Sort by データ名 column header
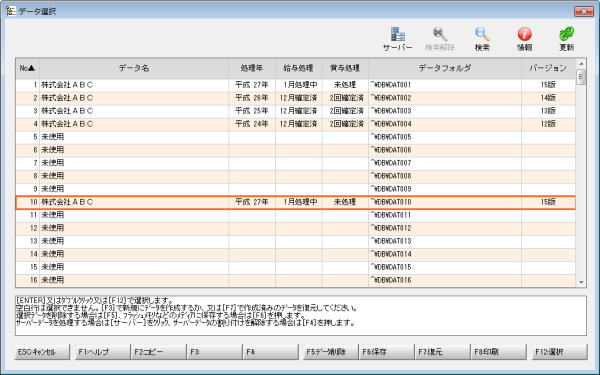Screen dimensions: 600x375 coord(134,68)
